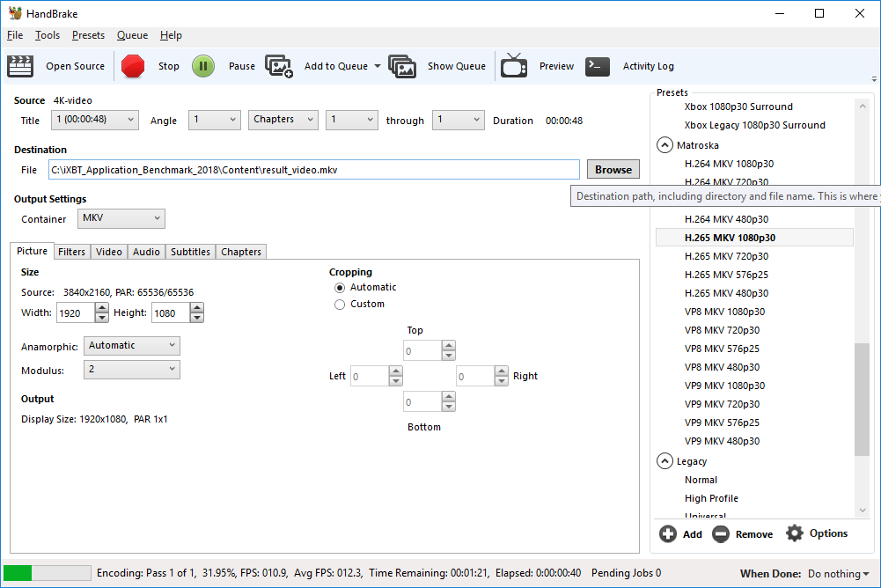Select the Picture tab
Viewport: 881px width, 588px height.
(x=32, y=251)
